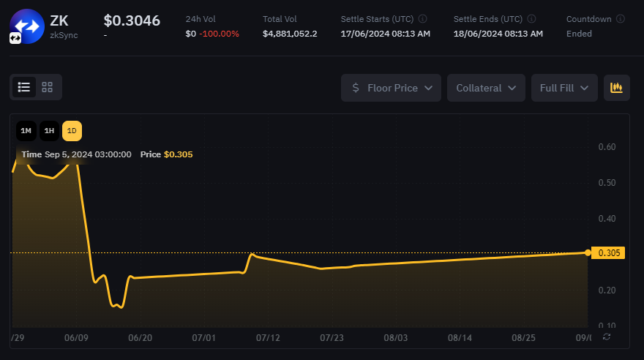
Task: Click the Ended countdown status
Action: coord(579,34)
